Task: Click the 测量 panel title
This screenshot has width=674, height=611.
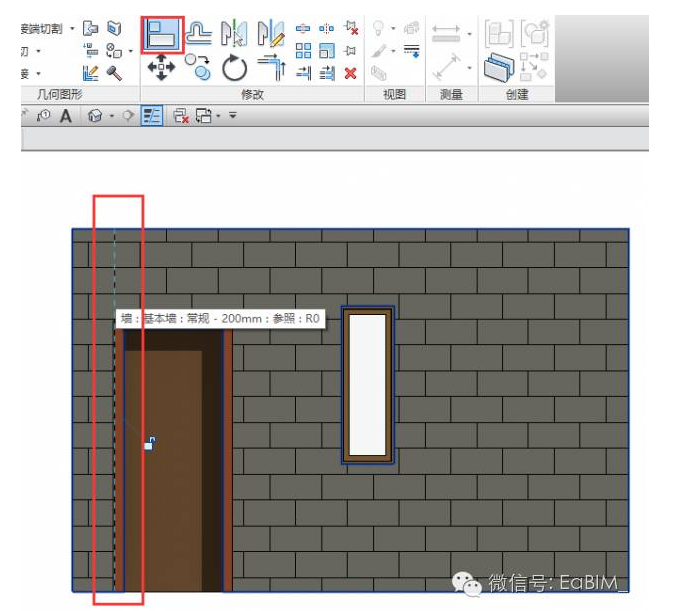Action: tap(451, 94)
